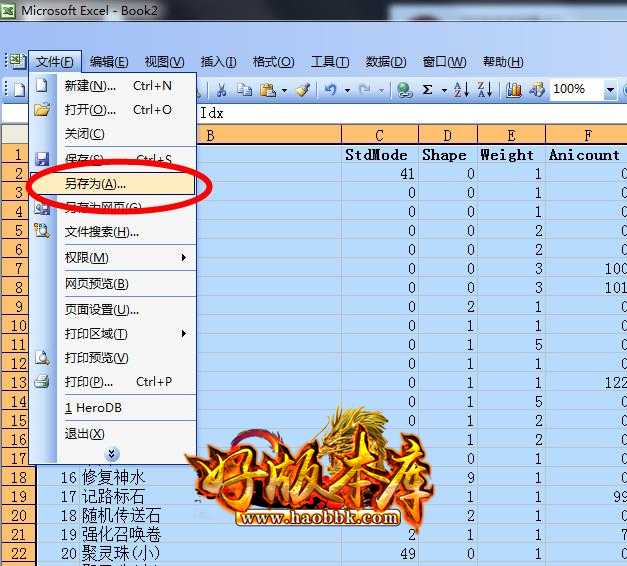Choose 打印预览(V) in the File menu
The width and height of the screenshot is (627, 566).
(x=114, y=358)
